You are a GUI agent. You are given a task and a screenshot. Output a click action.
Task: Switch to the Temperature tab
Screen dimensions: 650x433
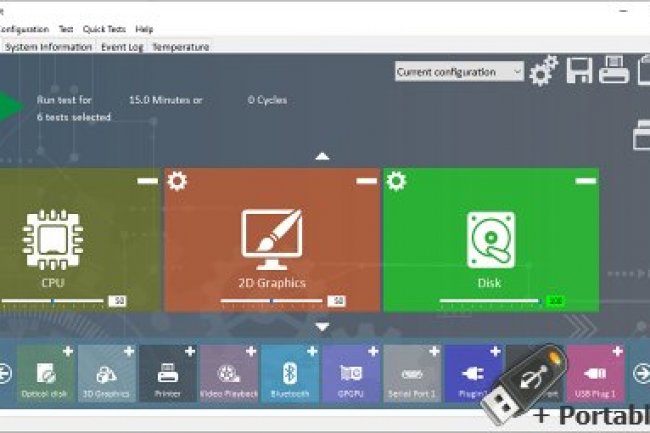coord(180,47)
